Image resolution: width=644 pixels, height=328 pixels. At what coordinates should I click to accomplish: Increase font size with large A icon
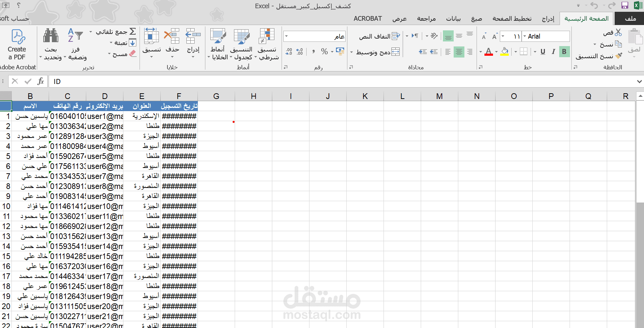pyautogui.click(x=495, y=36)
